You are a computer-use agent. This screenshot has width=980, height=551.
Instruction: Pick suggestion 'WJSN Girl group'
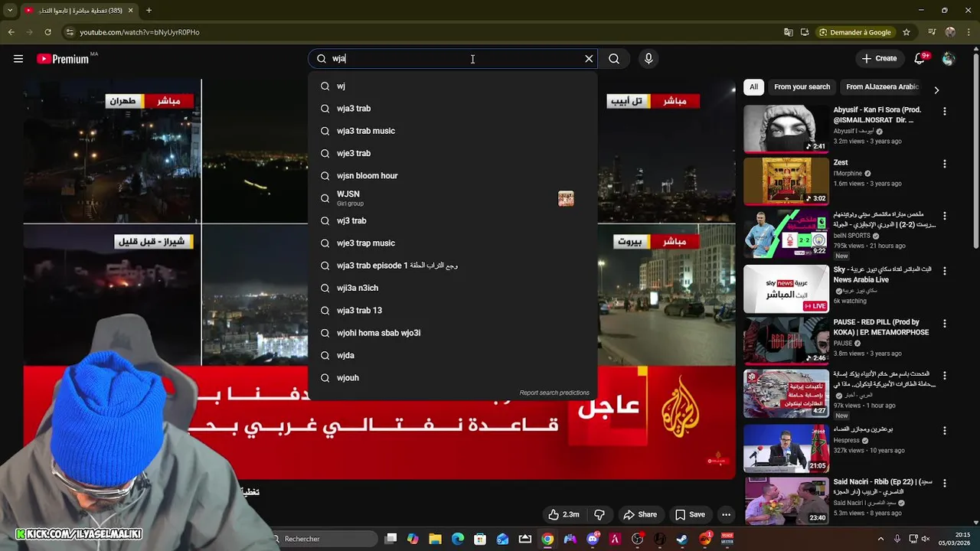(x=452, y=198)
